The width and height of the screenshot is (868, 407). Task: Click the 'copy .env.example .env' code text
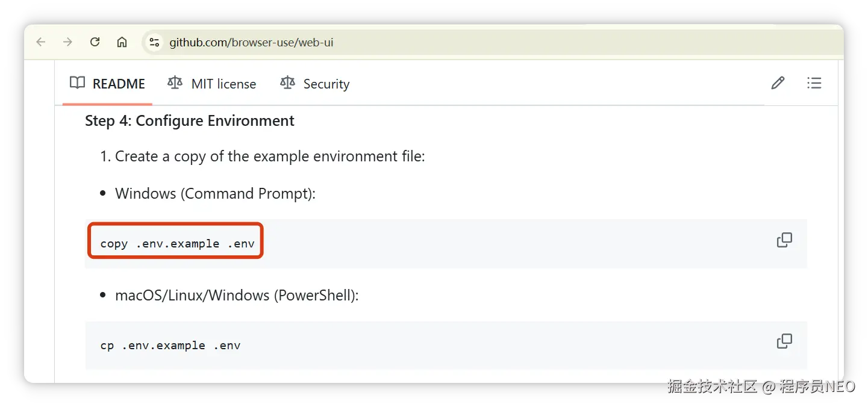pos(177,244)
